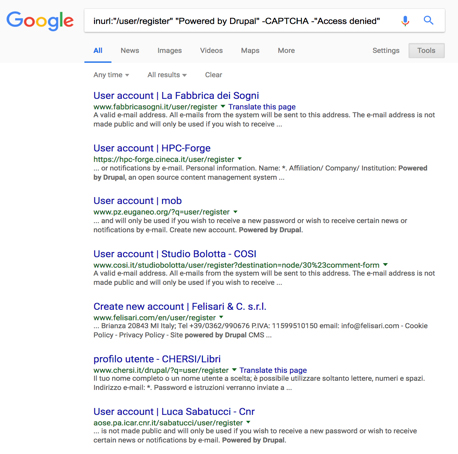
Task: Open cached menu arrow for pz.euganeo.org result
Action: click(235, 212)
